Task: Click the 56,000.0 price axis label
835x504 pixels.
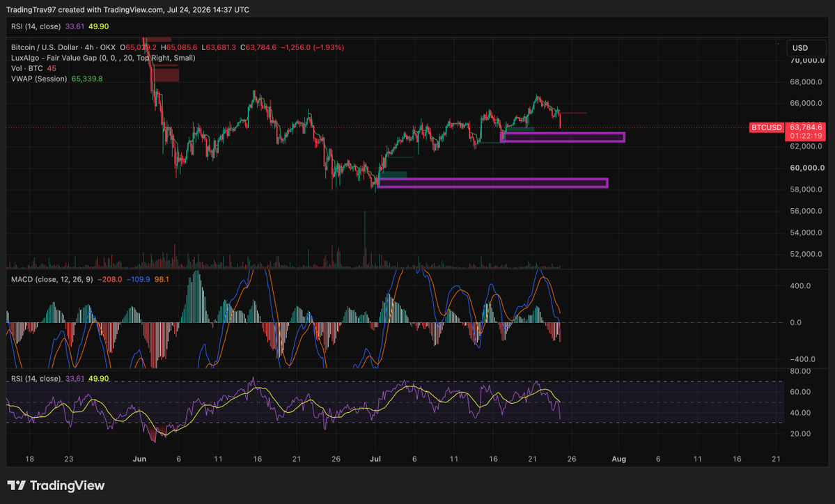Action: [806, 211]
